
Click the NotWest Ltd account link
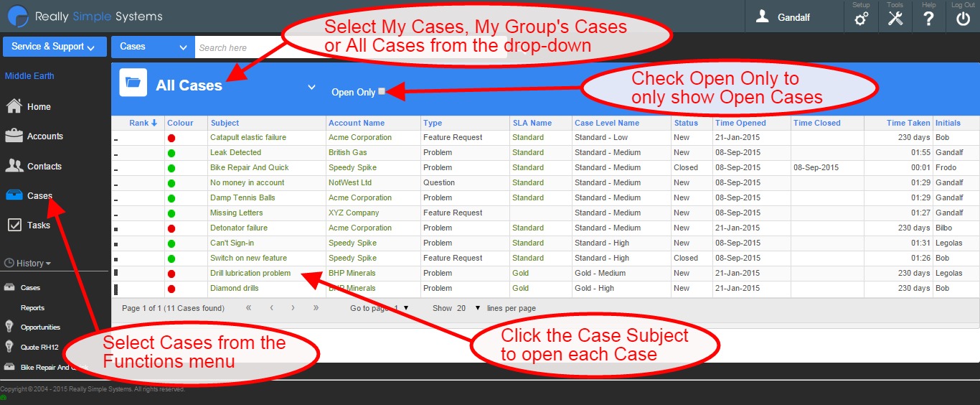pyautogui.click(x=350, y=182)
